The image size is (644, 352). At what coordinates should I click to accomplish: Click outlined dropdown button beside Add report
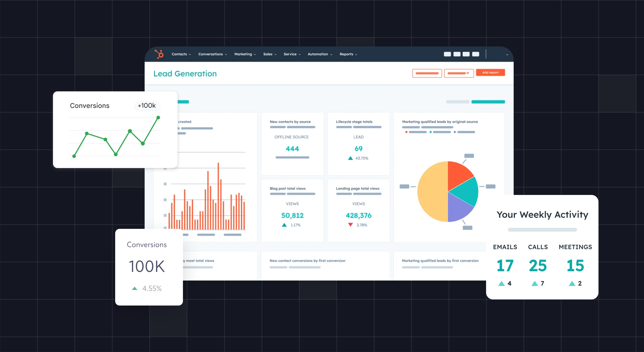point(459,73)
